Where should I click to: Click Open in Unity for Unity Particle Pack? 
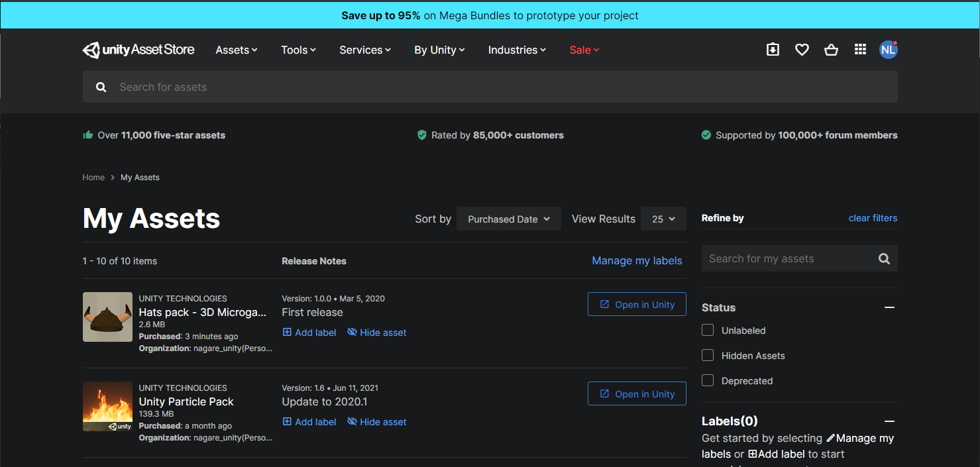(x=637, y=394)
